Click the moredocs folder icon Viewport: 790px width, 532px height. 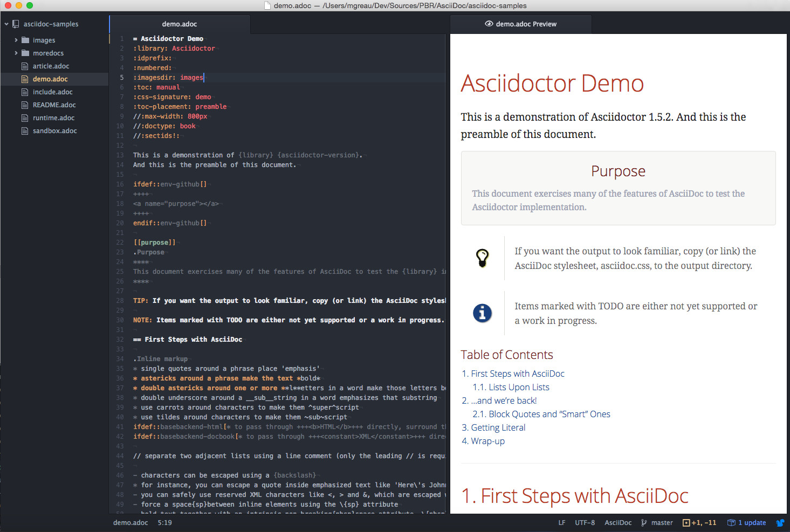click(x=25, y=53)
